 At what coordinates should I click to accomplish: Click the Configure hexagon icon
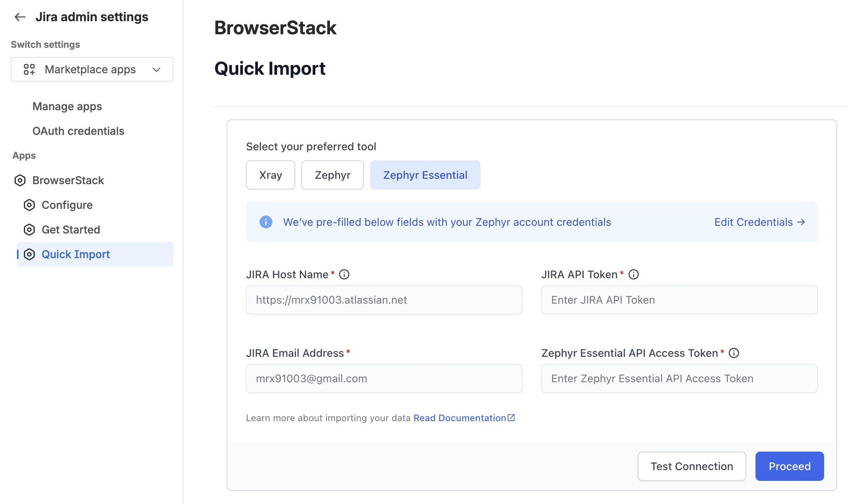point(29,205)
